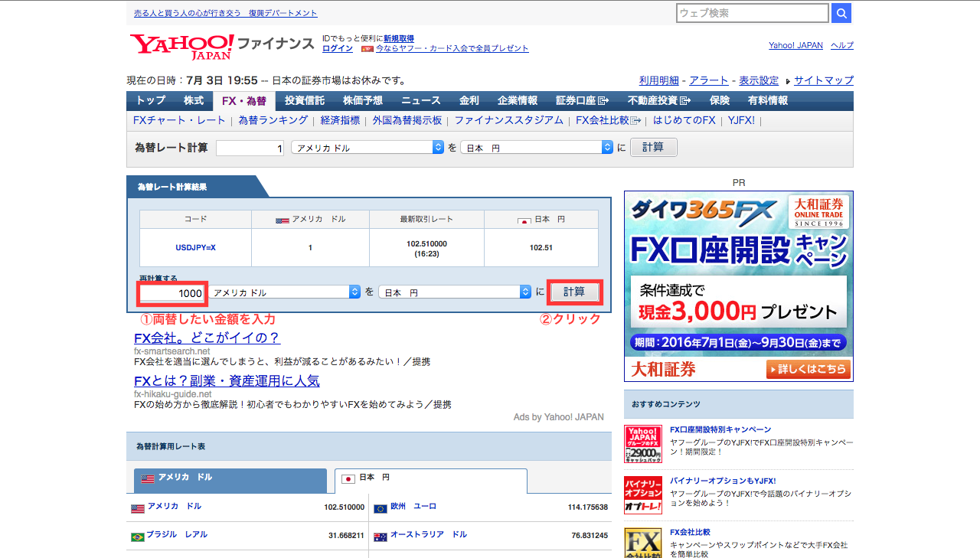Click the Australia flag icon in rate list
This screenshot has height=558, width=980.
pos(381,537)
